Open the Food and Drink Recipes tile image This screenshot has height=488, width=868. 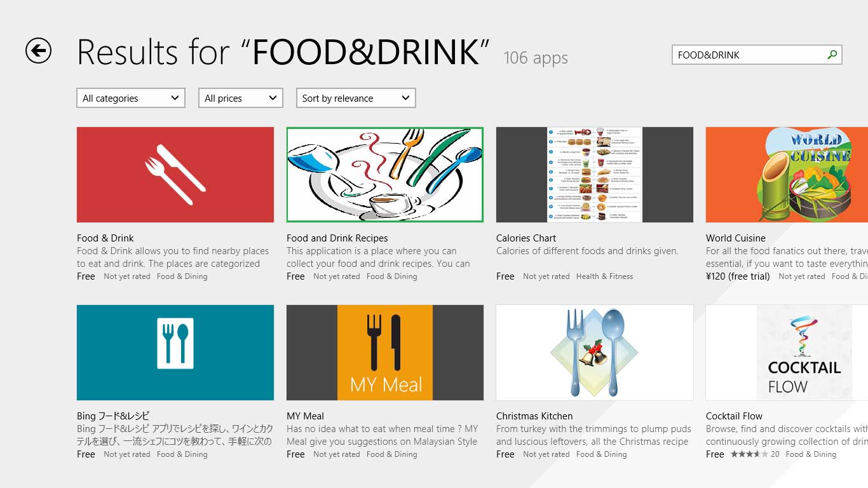(385, 175)
